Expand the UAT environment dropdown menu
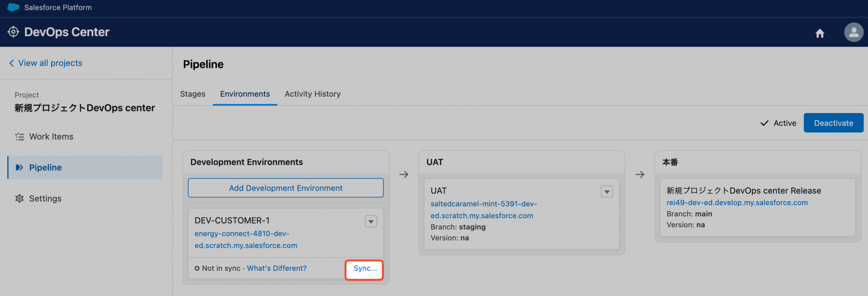Screen dimensions: 868x296 (607, 192)
